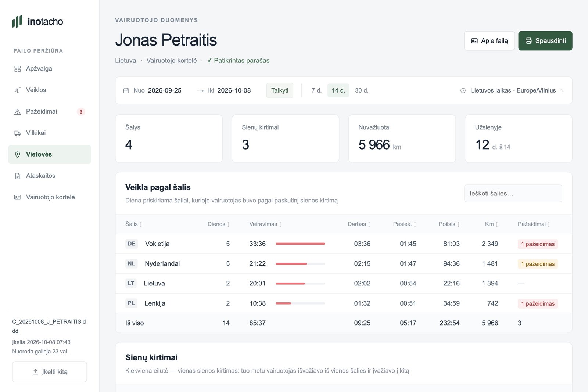This screenshot has width=588, height=392.
Task: Open Veiklos section in sidebar
Action: tap(50, 90)
